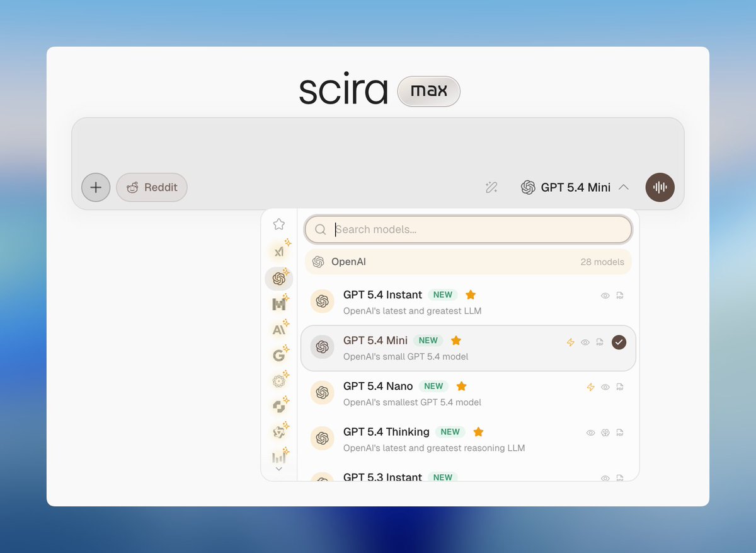This screenshot has width=756, height=553.
Task: Select the Anthropic provider icon
Action: (x=279, y=330)
